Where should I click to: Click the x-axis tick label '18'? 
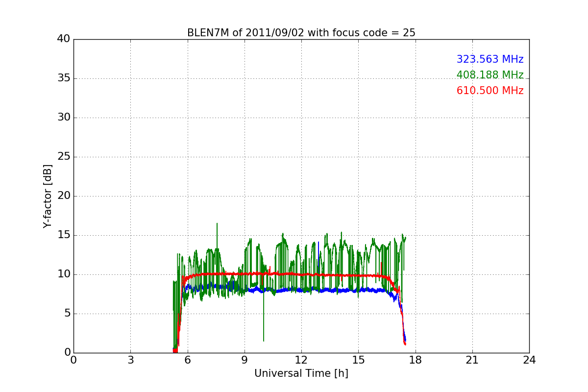click(x=416, y=360)
